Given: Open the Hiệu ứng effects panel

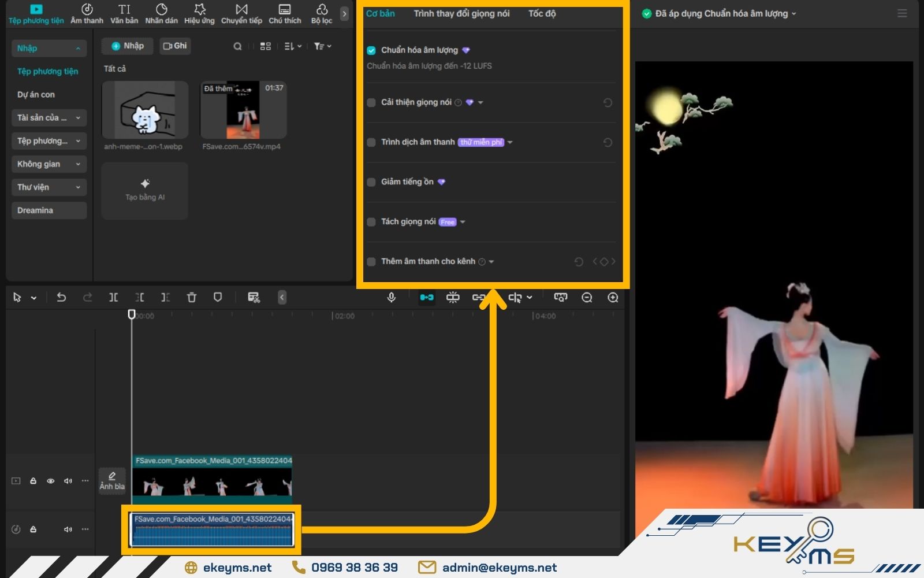Looking at the screenshot, I should [199, 14].
